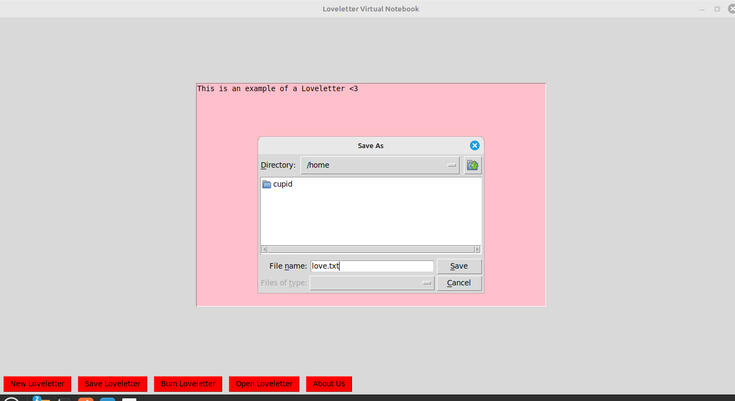Maximize the Loveletter Virtual Notebook window
The image size is (735, 401).
(x=716, y=9)
